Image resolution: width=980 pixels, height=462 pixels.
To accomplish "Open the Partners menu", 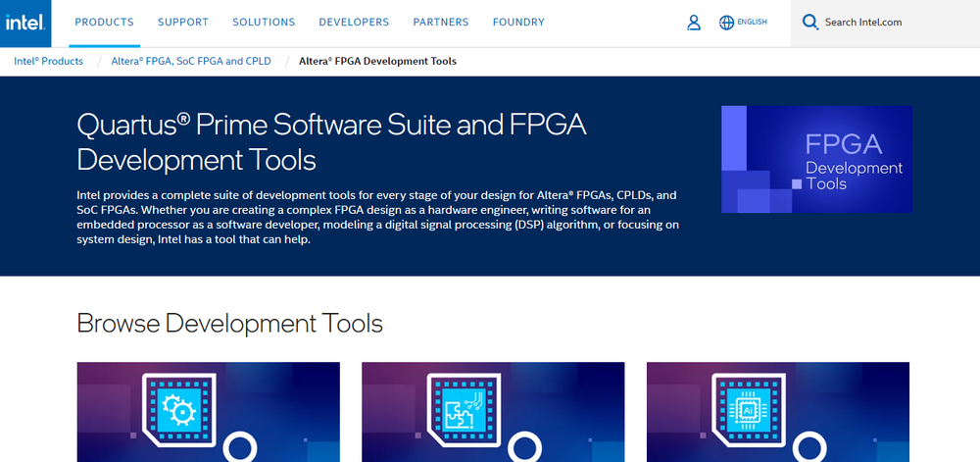I will click(441, 23).
